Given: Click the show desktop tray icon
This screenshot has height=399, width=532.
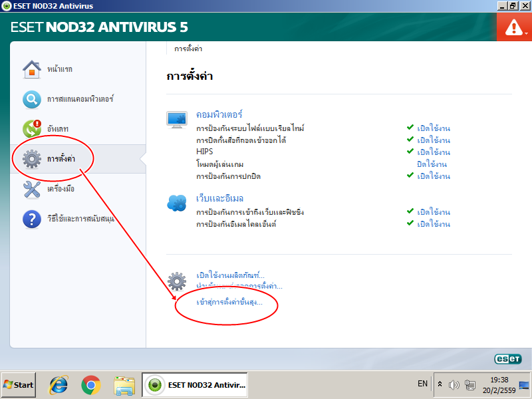Looking at the screenshot, I should (524, 385).
